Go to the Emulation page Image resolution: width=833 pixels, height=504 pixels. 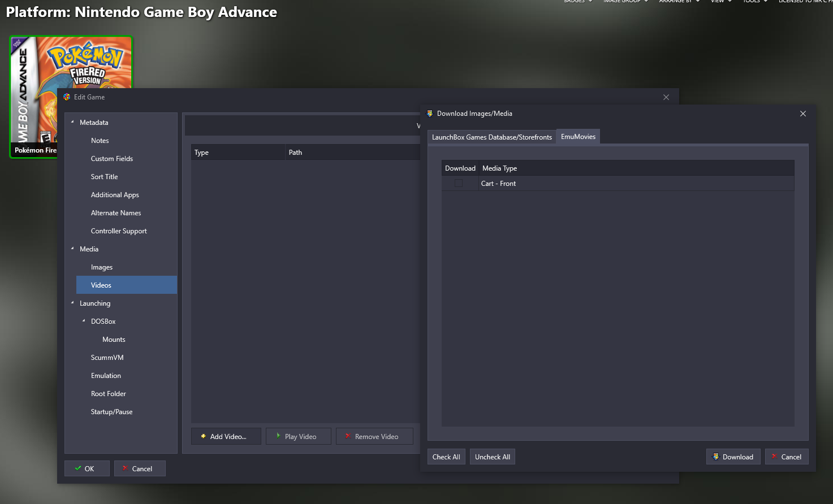pyautogui.click(x=106, y=376)
